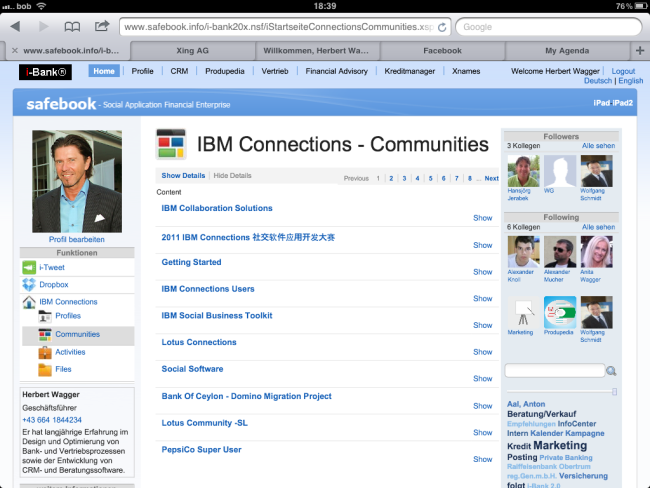The image size is (650, 488).
Task: Open the PepsiCo Super User community
Action: [x=201, y=449]
